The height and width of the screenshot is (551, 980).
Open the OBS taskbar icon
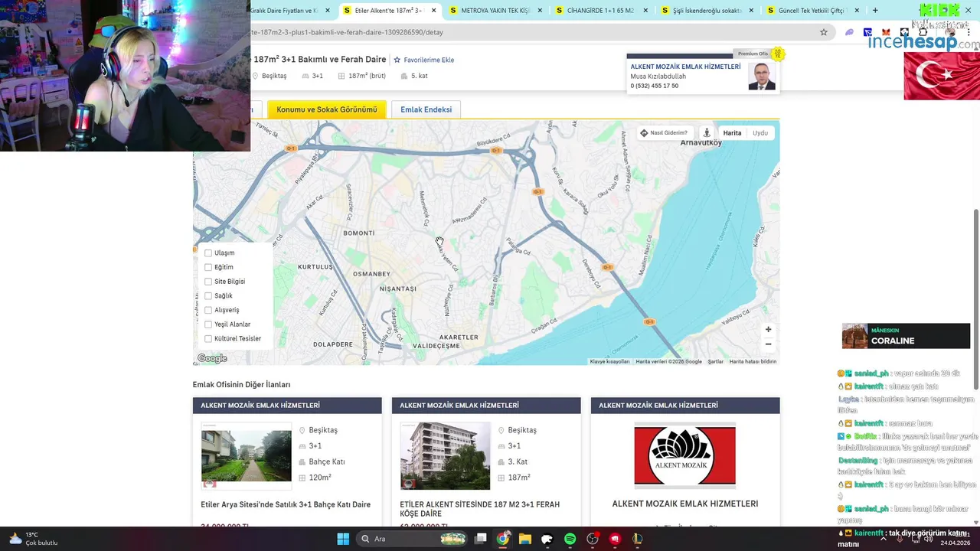click(593, 539)
